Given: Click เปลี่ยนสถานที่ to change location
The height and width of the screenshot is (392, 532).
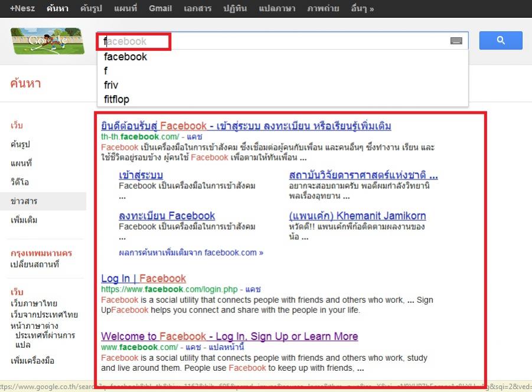Looking at the screenshot, I should point(35,264).
